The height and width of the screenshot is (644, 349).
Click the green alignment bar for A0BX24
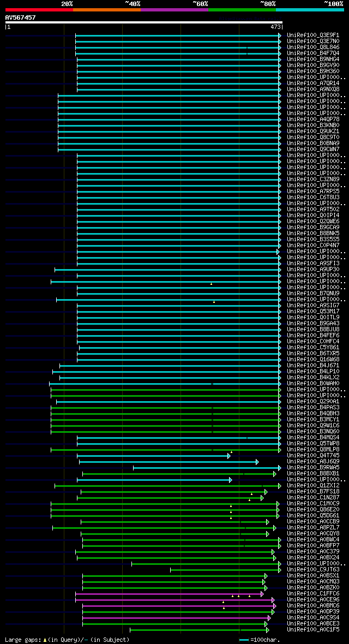177,558
